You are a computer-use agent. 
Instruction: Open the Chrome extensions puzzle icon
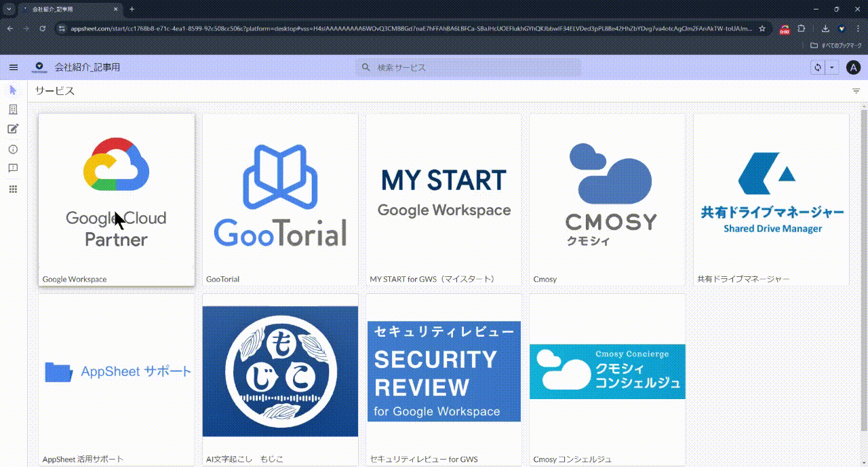pos(802,29)
